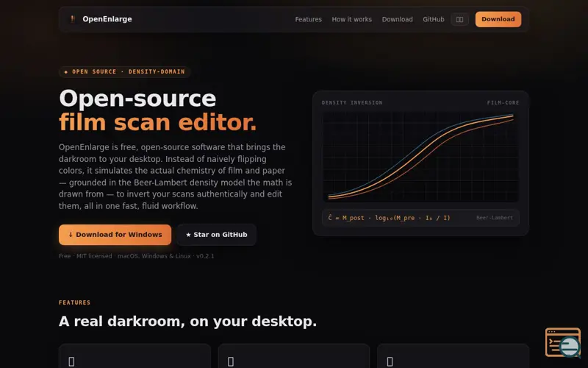Click the FILM-CORE card label
The height and width of the screenshot is (368, 588).
click(x=503, y=102)
